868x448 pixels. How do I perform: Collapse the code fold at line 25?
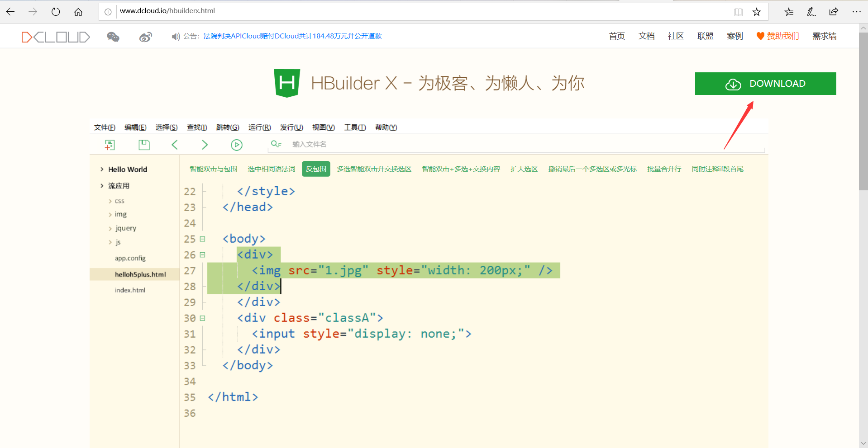coord(202,238)
